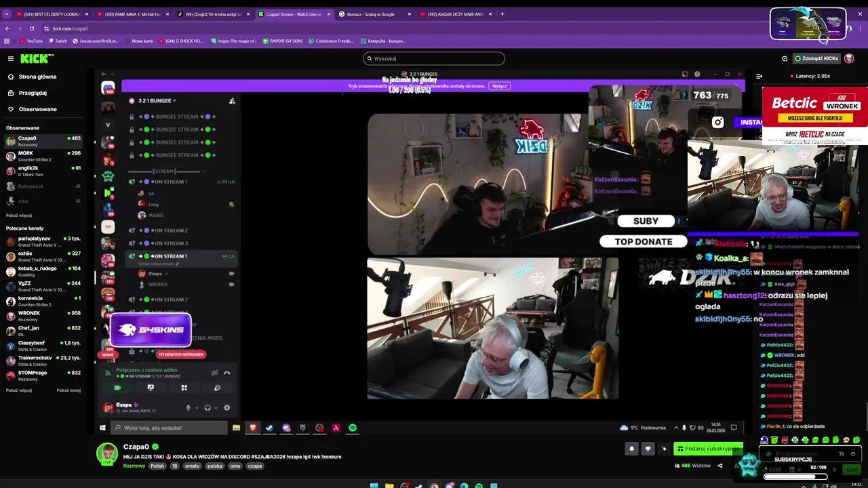
Task: Close the Czapa0 Stream browser tab
Action: [x=329, y=14]
